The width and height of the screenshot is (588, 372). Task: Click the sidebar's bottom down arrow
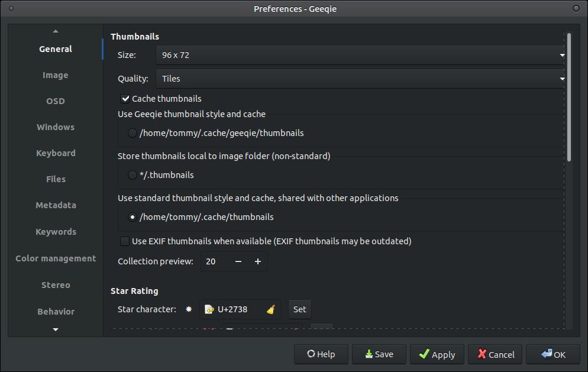56,329
